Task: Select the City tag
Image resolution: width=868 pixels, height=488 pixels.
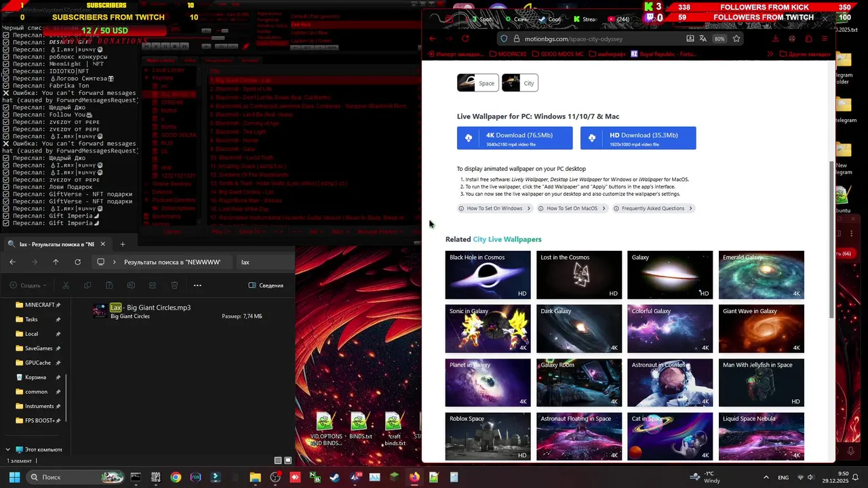Action: [x=519, y=83]
